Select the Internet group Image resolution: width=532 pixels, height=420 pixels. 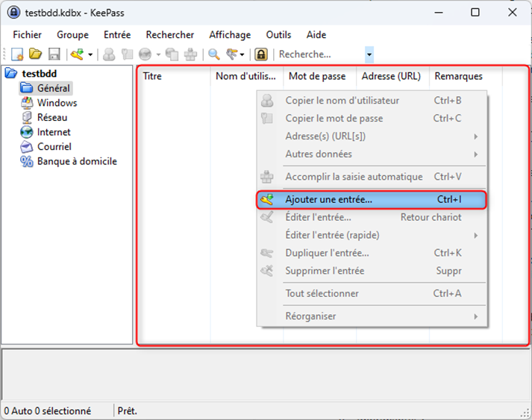click(x=54, y=132)
